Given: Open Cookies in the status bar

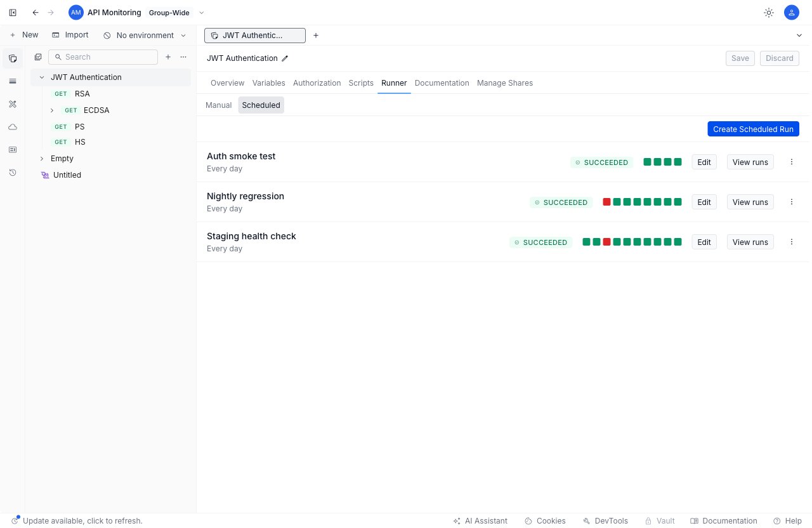Looking at the screenshot, I should coord(545,521).
